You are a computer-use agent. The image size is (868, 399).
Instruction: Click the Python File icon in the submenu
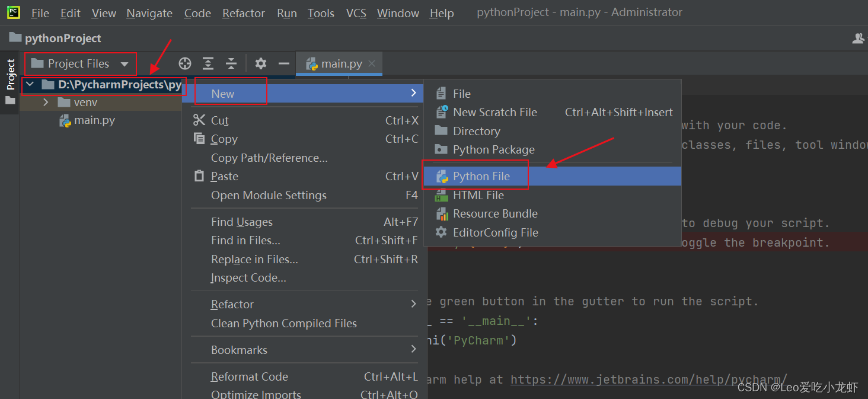click(x=442, y=176)
